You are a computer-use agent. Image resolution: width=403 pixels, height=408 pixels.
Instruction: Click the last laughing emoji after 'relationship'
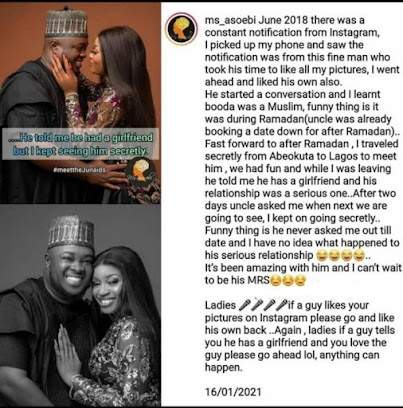point(359,256)
